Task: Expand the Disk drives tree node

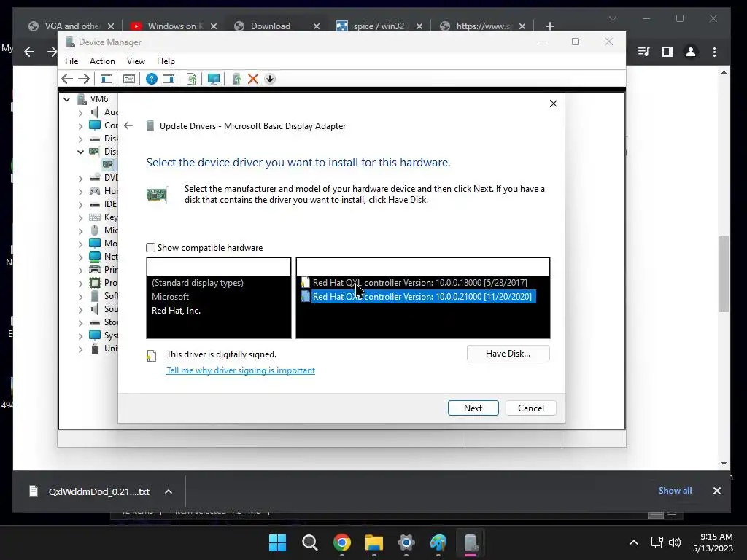Action: [80, 139]
